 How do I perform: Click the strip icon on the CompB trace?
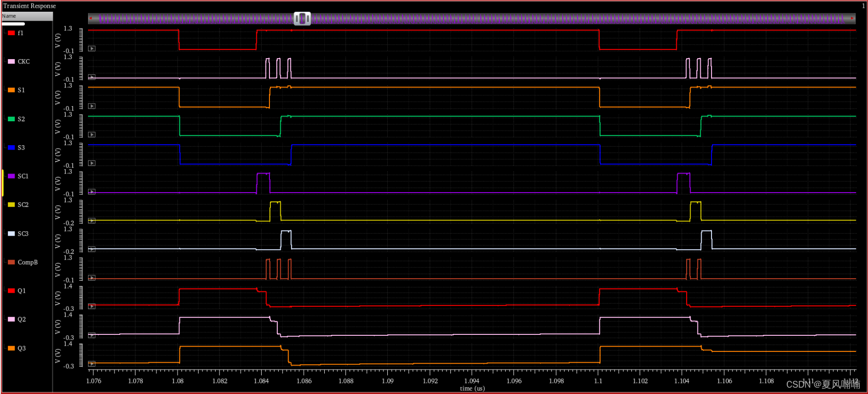point(91,278)
